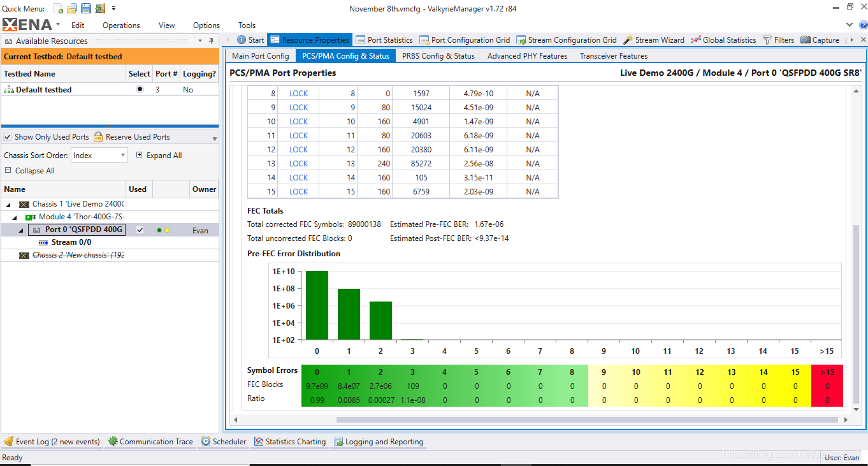The width and height of the screenshot is (868, 466).
Task: Click the Module 4 green card icon
Action: [x=30, y=217]
